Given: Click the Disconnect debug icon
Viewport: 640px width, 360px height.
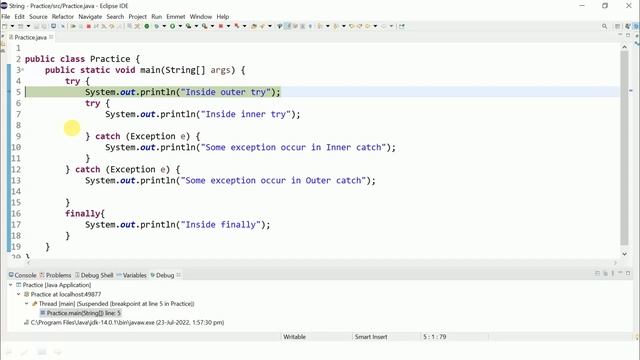Looking at the screenshot, I should [96, 26].
